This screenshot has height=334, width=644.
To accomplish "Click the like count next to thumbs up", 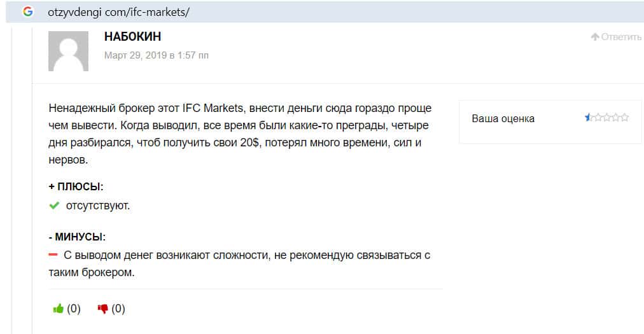I will pos(74,309).
